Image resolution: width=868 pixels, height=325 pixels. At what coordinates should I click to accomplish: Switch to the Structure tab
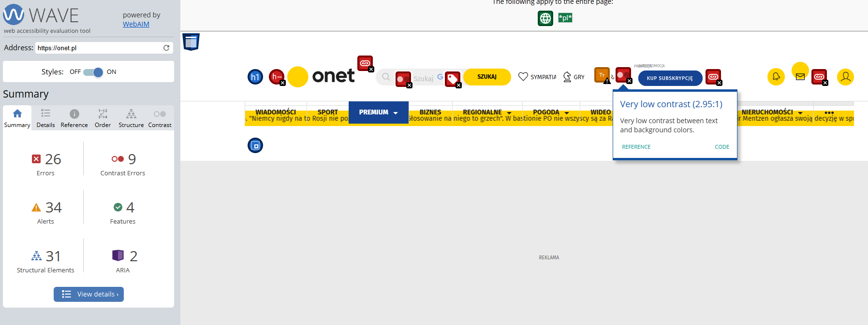coord(131,118)
